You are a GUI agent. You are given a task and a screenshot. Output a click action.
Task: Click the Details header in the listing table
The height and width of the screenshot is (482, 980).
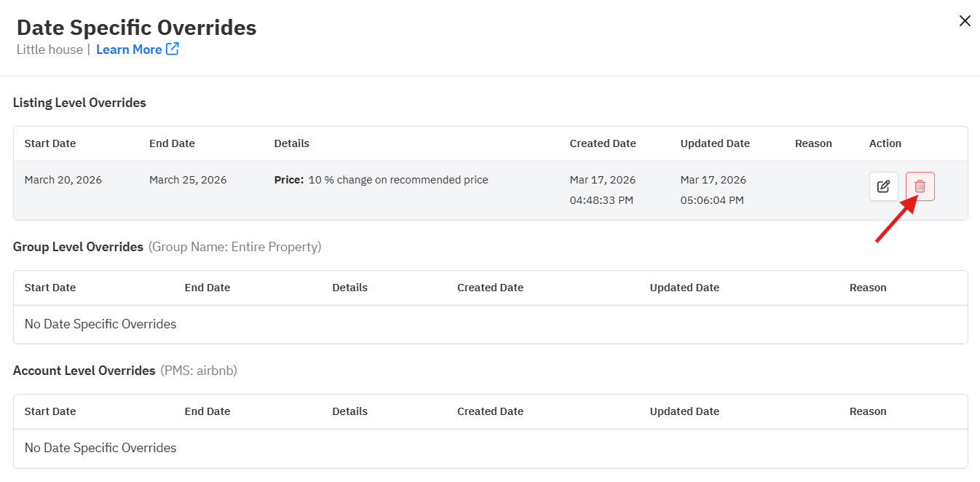pos(291,143)
